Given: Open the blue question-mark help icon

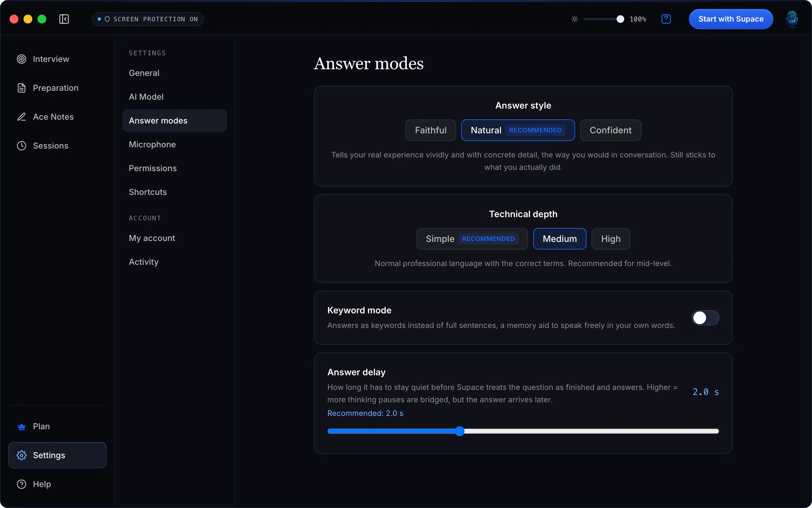Looking at the screenshot, I should point(666,19).
